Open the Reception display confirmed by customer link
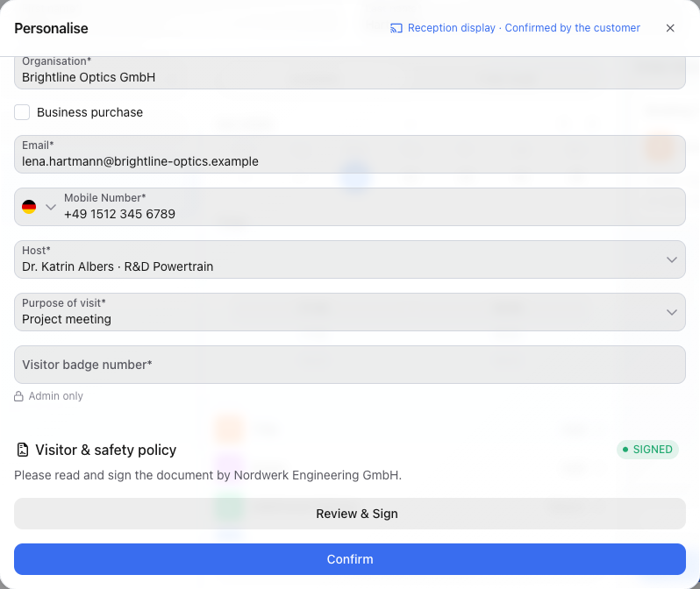 [515, 28]
